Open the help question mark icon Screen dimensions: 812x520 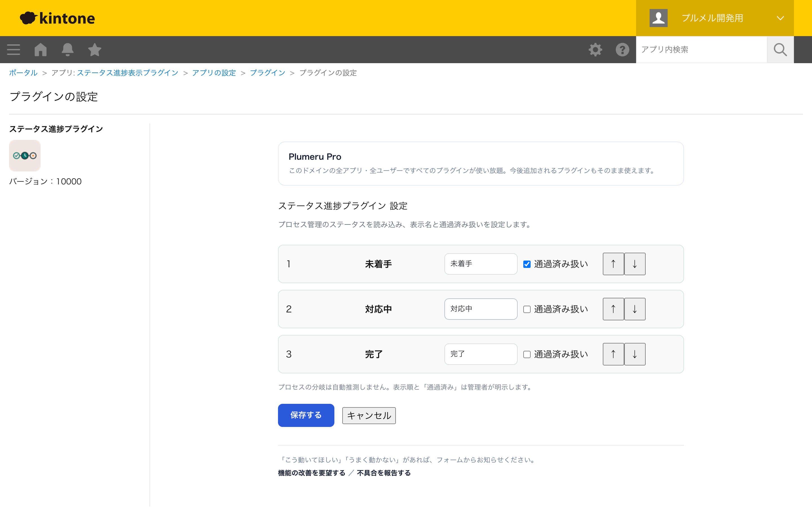click(622, 50)
